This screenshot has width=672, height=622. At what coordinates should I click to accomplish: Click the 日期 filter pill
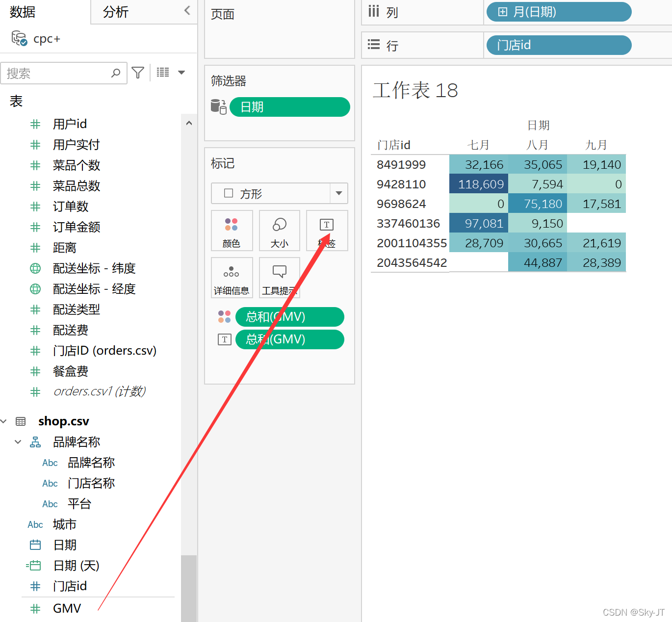[289, 107]
